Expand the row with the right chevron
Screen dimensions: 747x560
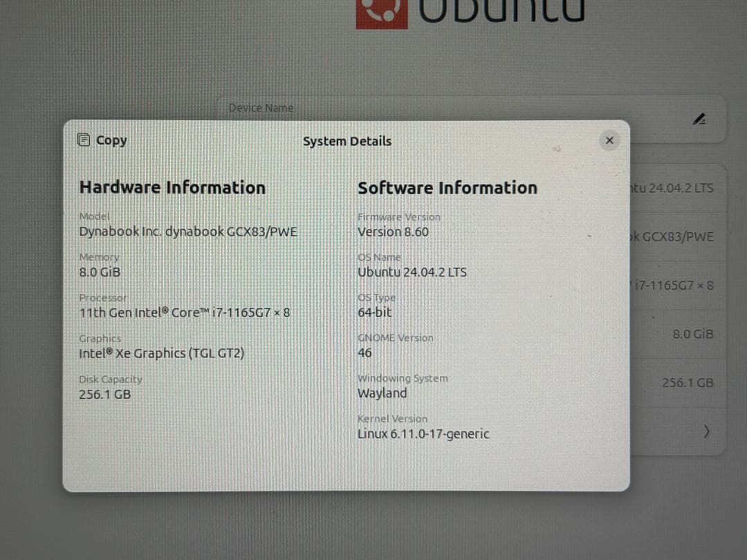click(x=706, y=431)
